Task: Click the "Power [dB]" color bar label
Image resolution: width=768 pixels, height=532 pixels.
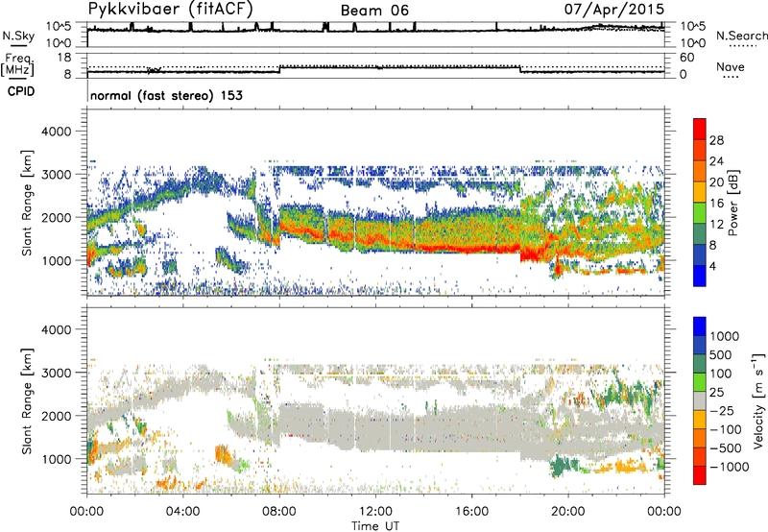Action: coord(732,203)
